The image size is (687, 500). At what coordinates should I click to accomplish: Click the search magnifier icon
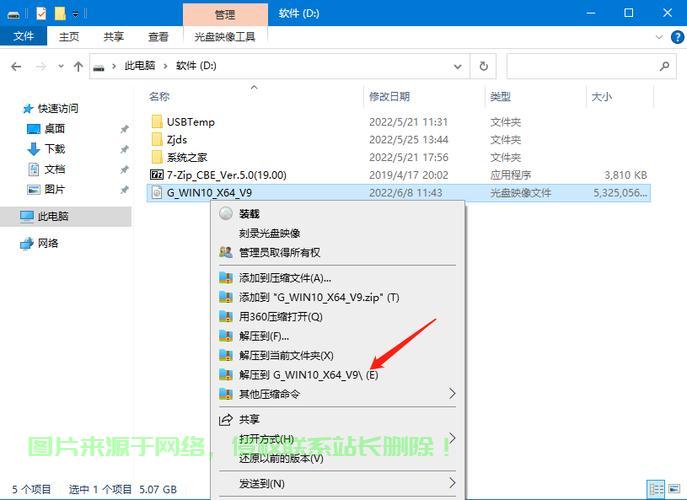(665, 66)
